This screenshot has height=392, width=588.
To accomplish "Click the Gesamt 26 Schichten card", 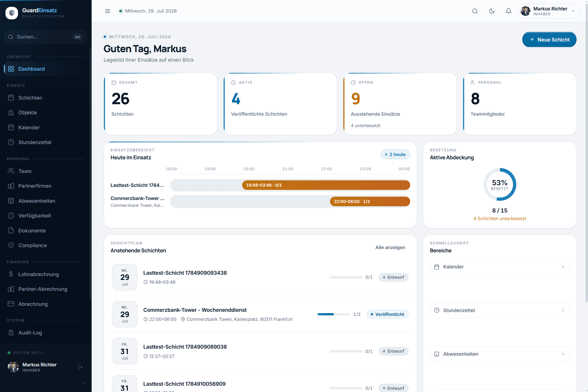I will (160, 104).
